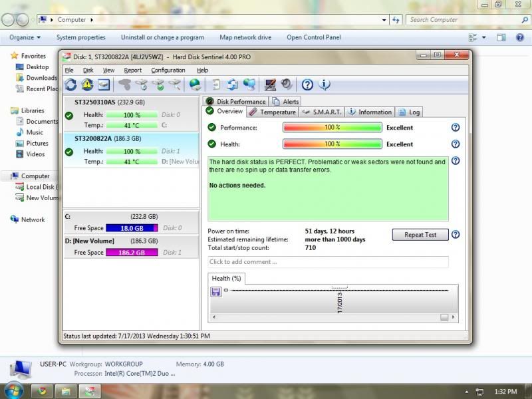Viewport: 532px width, 399px height.
Task: Expand the Libraries tree in navigation pane
Action: (x=32, y=110)
